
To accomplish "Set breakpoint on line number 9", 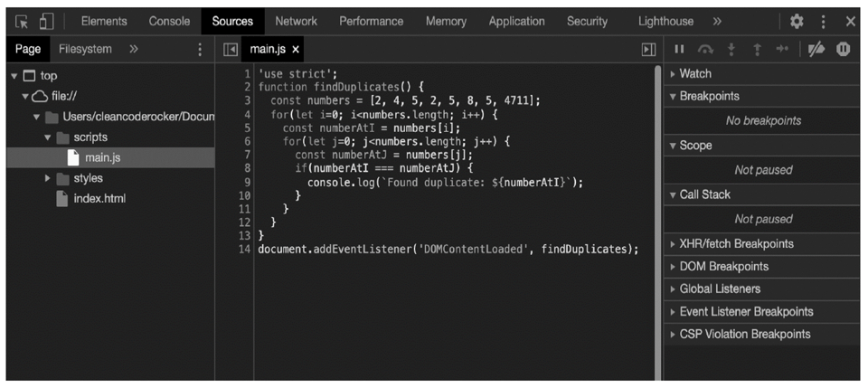I will 248,182.
